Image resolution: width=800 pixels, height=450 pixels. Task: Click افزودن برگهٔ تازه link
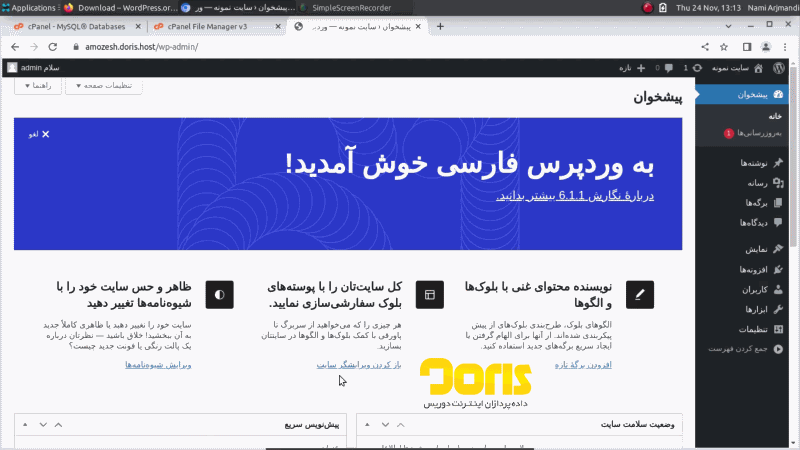(x=583, y=365)
